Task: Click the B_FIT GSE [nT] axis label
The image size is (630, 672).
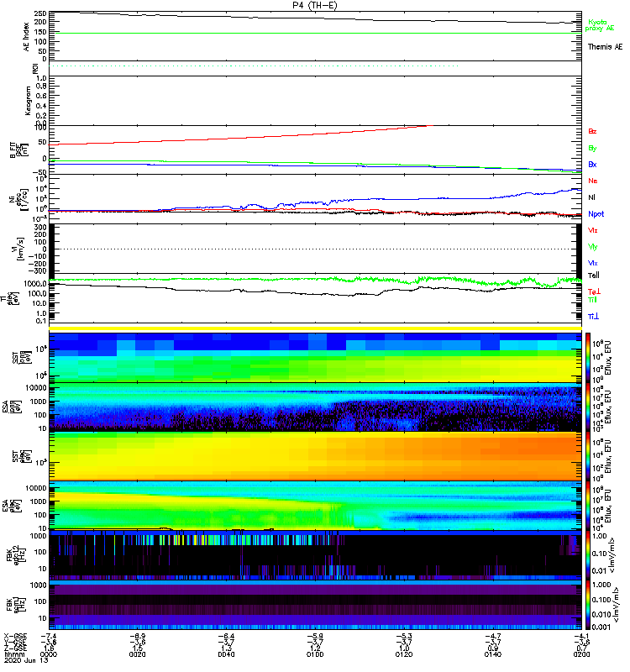Action: 18,150
